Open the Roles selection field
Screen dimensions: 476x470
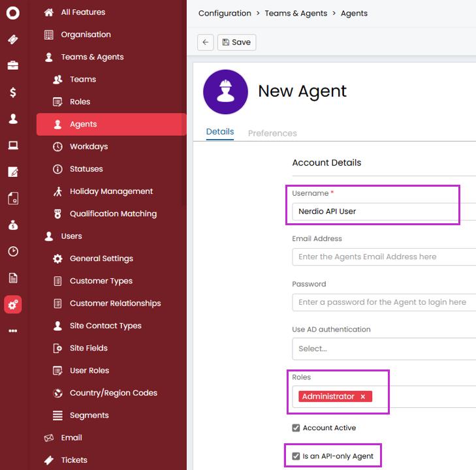coord(424,397)
